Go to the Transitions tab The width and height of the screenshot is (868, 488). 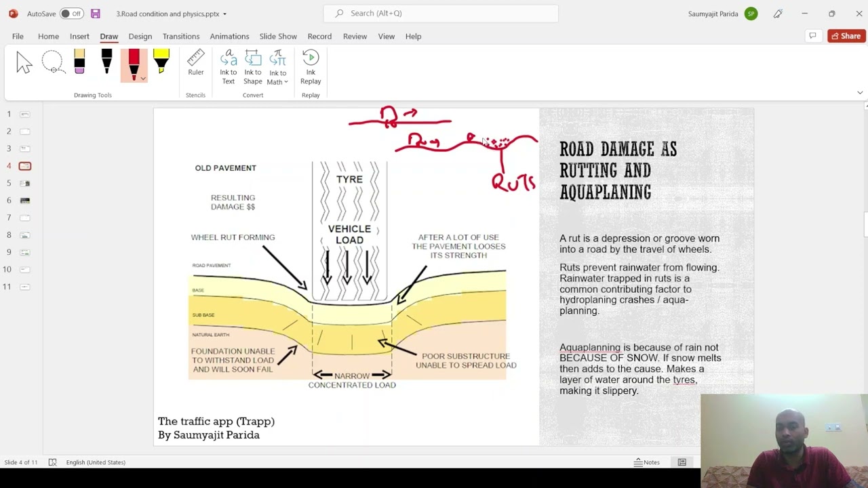pos(181,36)
